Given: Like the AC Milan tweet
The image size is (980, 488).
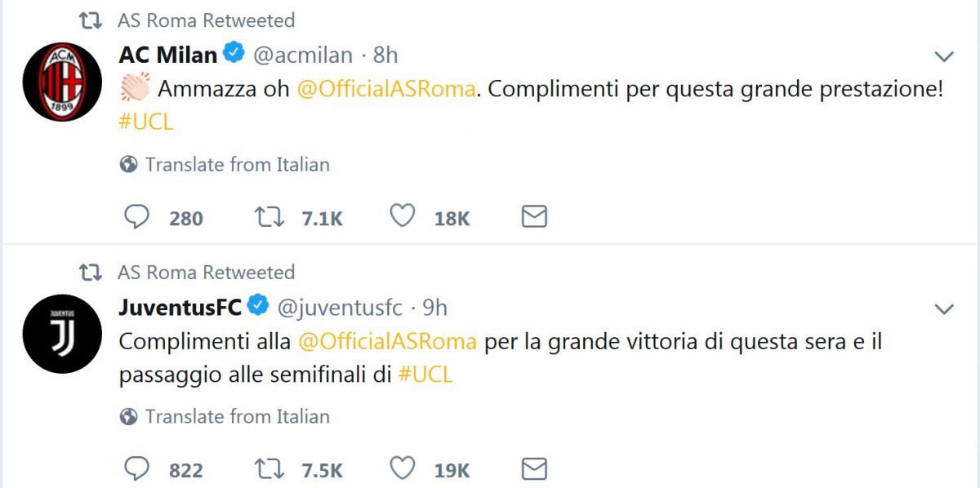Looking at the screenshot, I should (401, 217).
